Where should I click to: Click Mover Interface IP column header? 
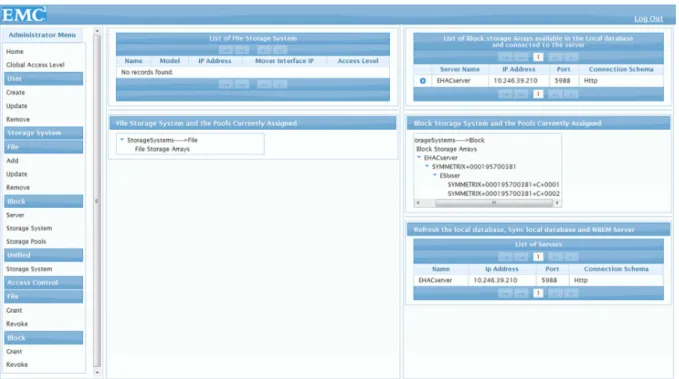click(284, 61)
